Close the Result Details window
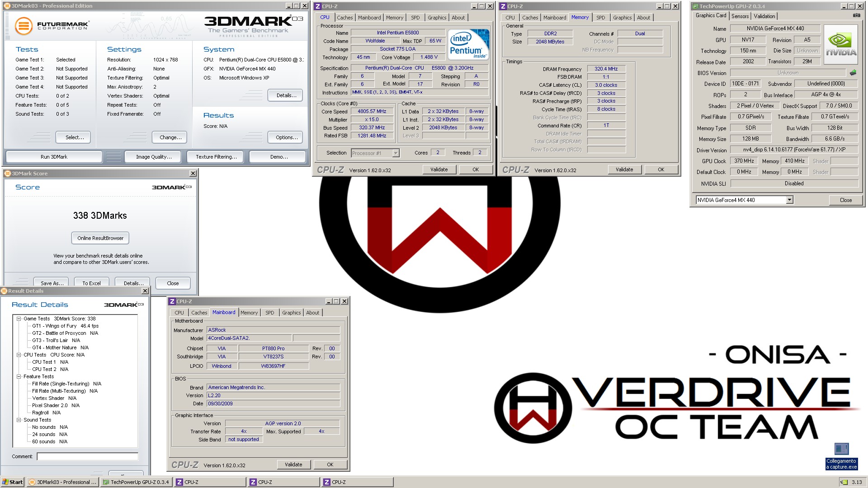 [x=145, y=291]
